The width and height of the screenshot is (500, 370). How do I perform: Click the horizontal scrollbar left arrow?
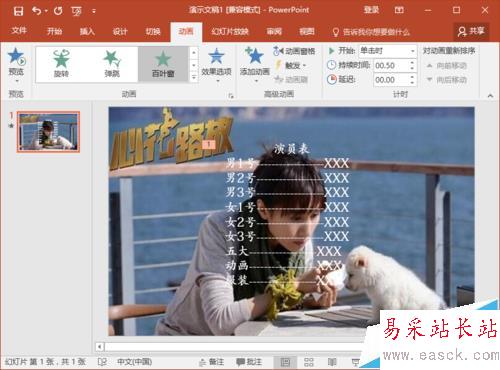[99, 347]
